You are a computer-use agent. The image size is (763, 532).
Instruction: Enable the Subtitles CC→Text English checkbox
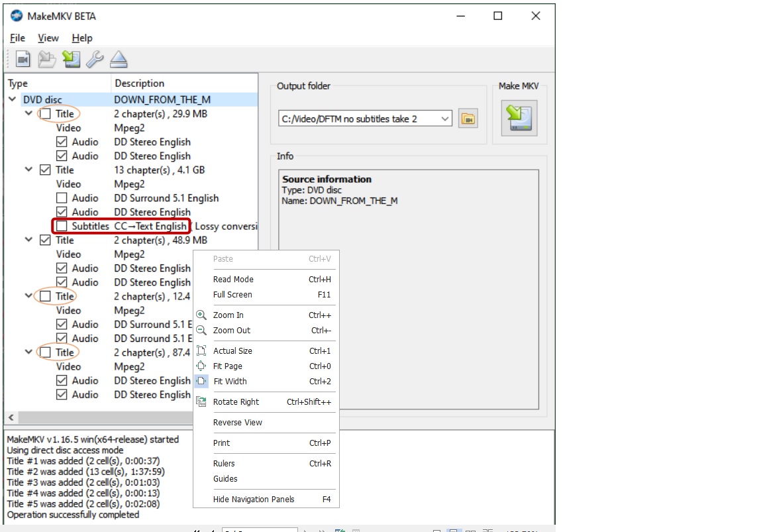pyautogui.click(x=62, y=227)
